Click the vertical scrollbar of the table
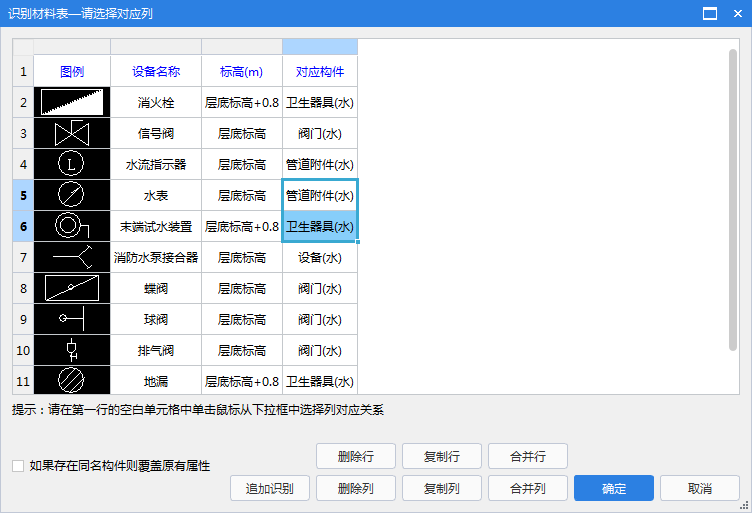Image resolution: width=752 pixels, height=513 pixels. [x=733, y=200]
